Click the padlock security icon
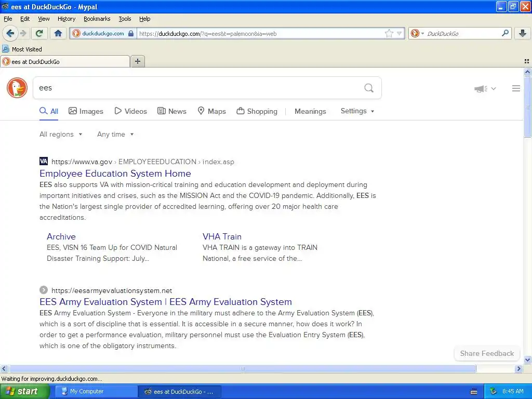532x399 pixels. [x=131, y=33]
